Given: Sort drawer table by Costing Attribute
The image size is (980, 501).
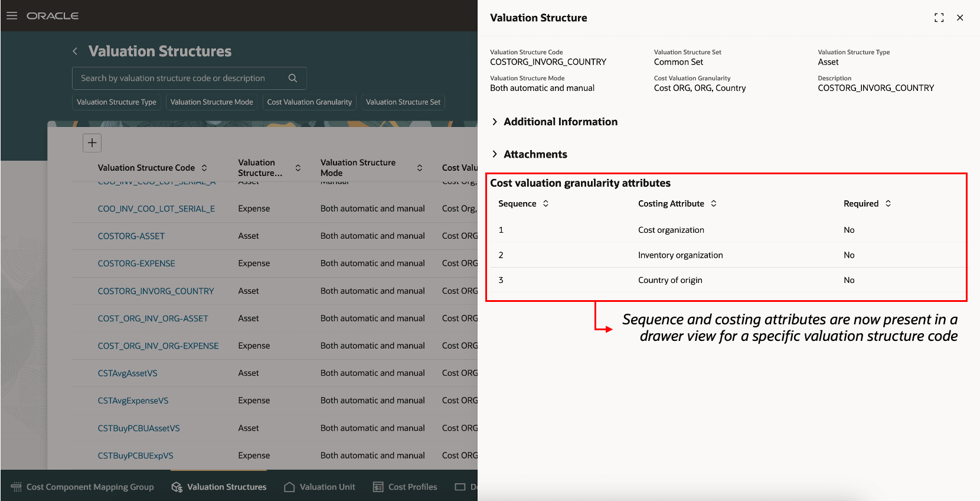Looking at the screenshot, I should [714, 203].
